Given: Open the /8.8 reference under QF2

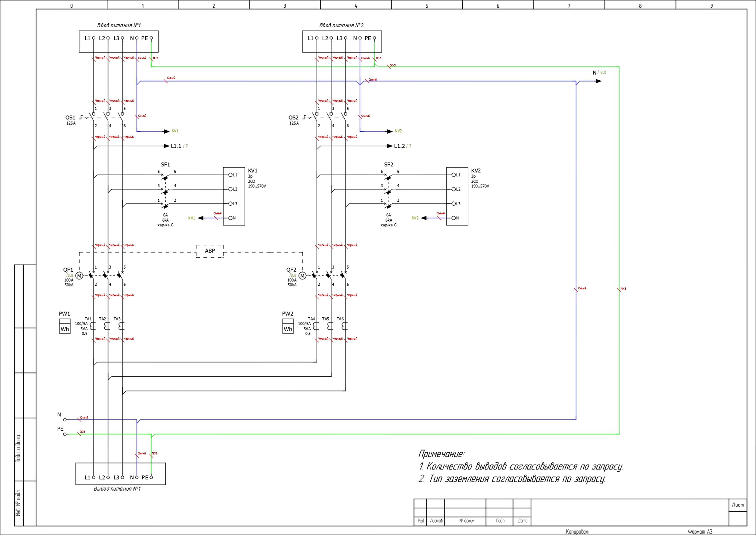Looking at the screenshot, I should (293, 275).
